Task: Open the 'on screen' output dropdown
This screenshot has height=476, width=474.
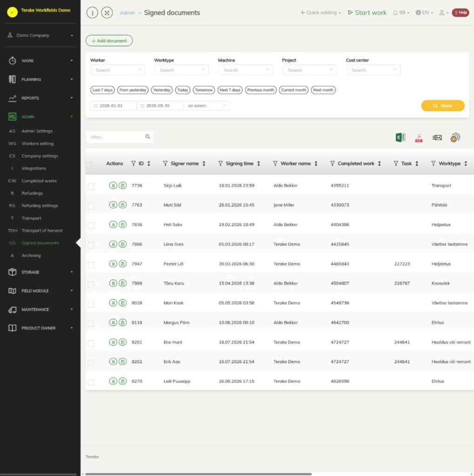Action: click(x=207, y=106)
